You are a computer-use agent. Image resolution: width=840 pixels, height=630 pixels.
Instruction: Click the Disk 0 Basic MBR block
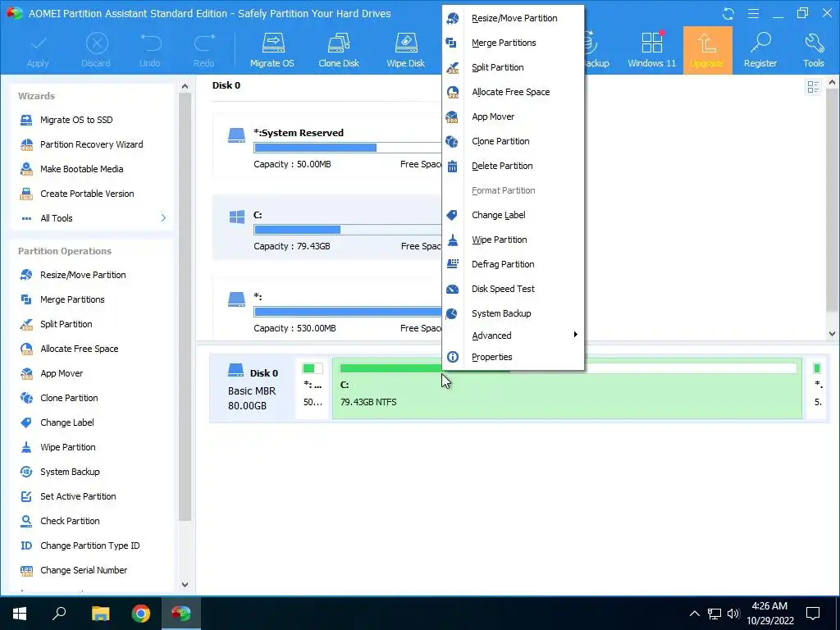(x=253, y=388)
